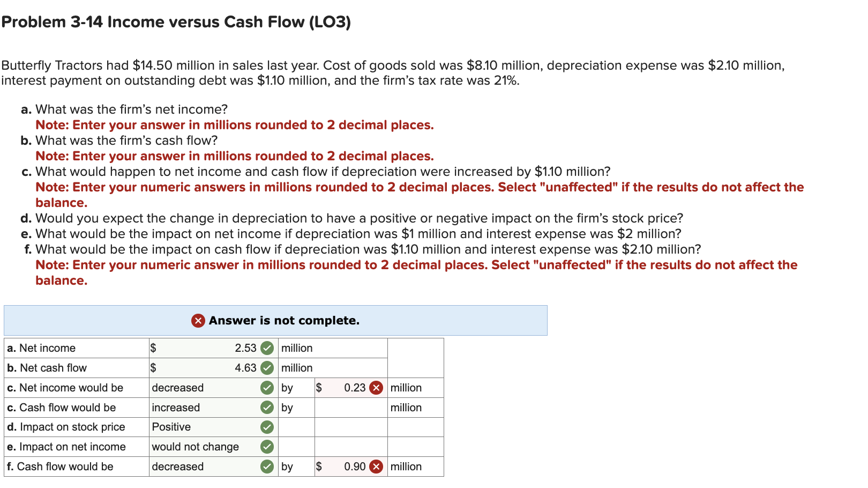868x488 pixels.
Task: Click the red X in the 'Answer is not complete' banner
Action: (x=197, y=320)
